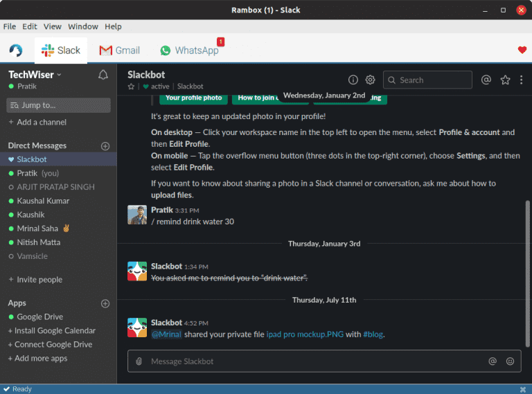Click the Jump to search box
Screen dimensions: 532x394
tap(58, 105)
